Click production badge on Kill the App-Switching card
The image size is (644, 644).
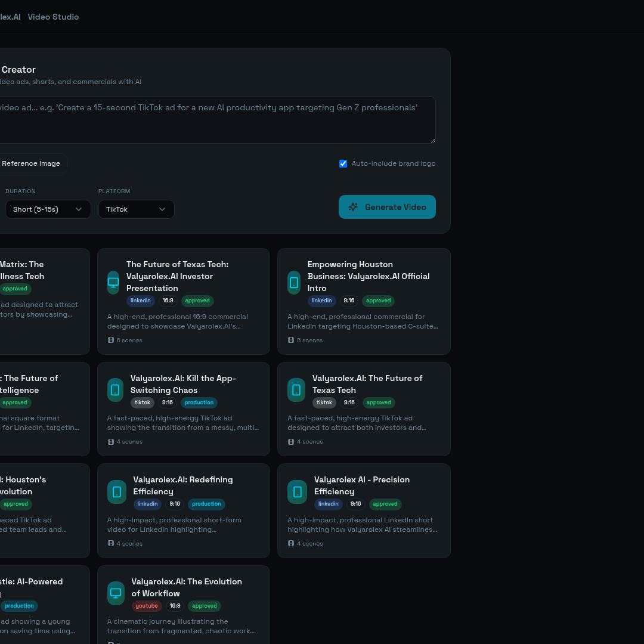199,402
